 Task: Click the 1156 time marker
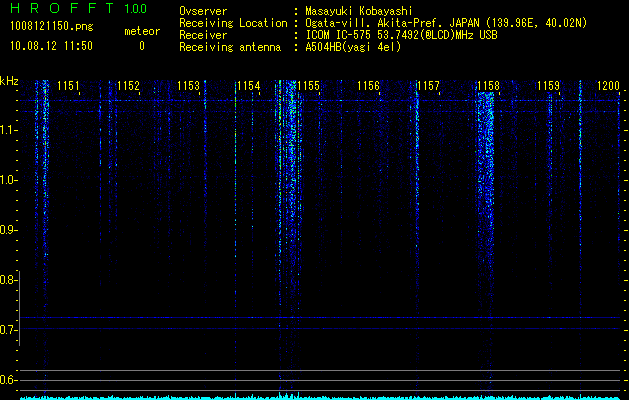(x=368, y=86)
